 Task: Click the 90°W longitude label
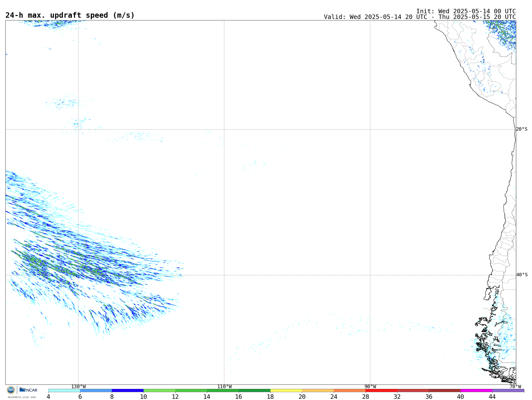tap(370, 386)
